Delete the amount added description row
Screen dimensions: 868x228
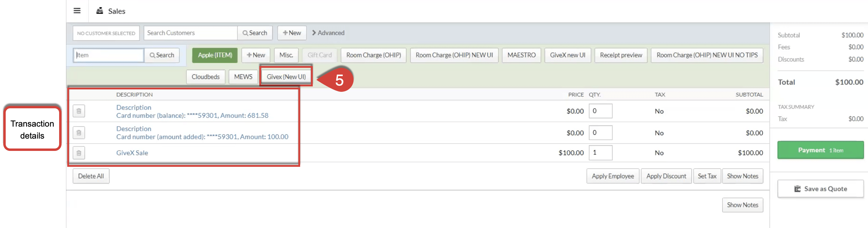pyautogui.click(x=79, y=133)
